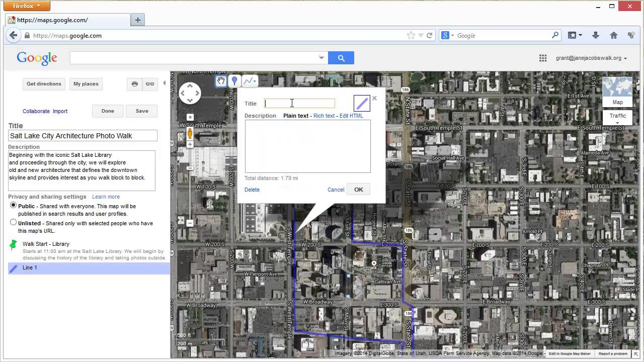The height and width of the screenshot is (362, 644).
Task: Click the Google Maps search box
Action: pos(194,58)
